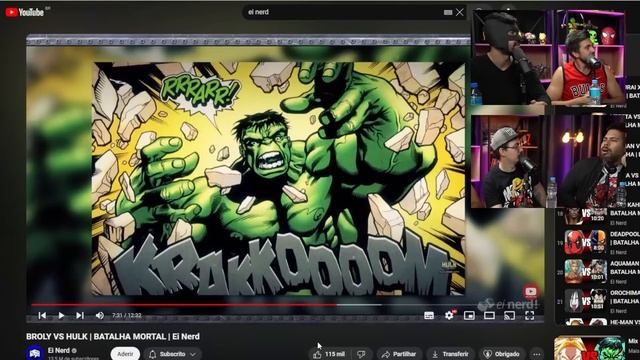
Task: Open the player settings gear
Action: tap(449, 315)
